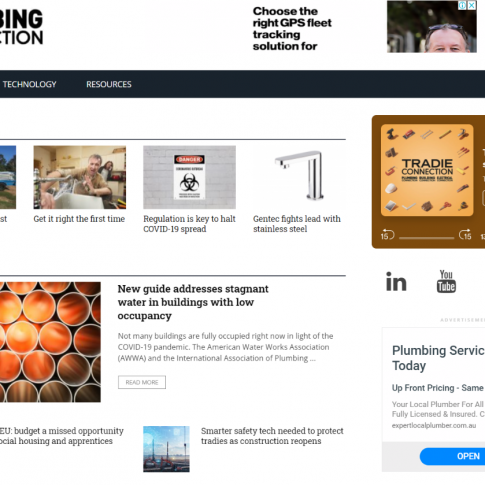Open 'Smarter safety tech needed' article
The image size is (485, 485).
(x=272, y=436)
